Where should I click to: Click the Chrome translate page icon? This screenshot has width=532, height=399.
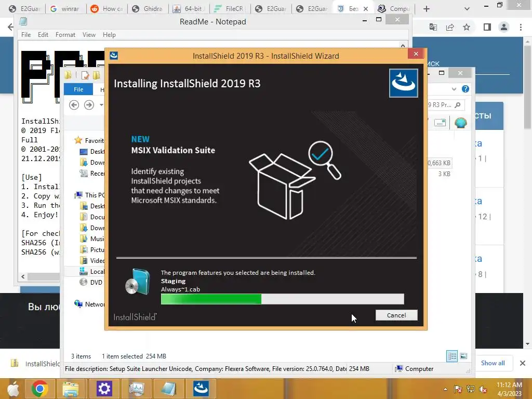click(x=433, y=27)
